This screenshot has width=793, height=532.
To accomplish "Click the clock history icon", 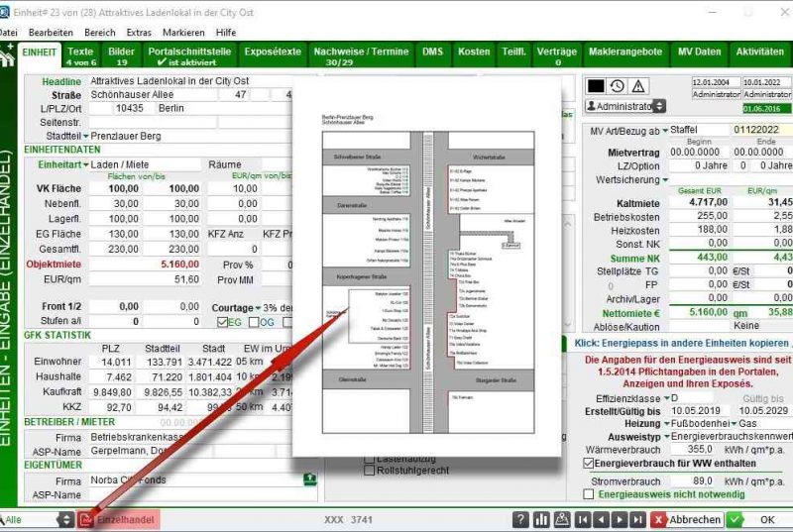I will tap(617, 86).
